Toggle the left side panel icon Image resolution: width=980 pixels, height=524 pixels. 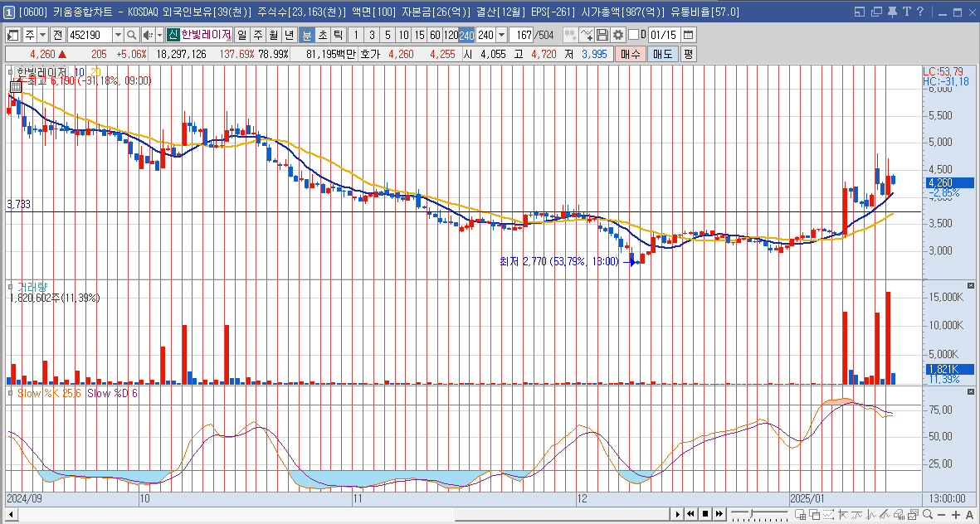click(13, 35)
